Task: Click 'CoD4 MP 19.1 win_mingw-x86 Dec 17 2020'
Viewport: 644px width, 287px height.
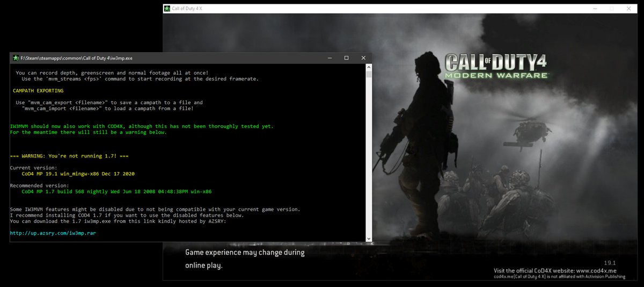Action: (x=77, y=174)
